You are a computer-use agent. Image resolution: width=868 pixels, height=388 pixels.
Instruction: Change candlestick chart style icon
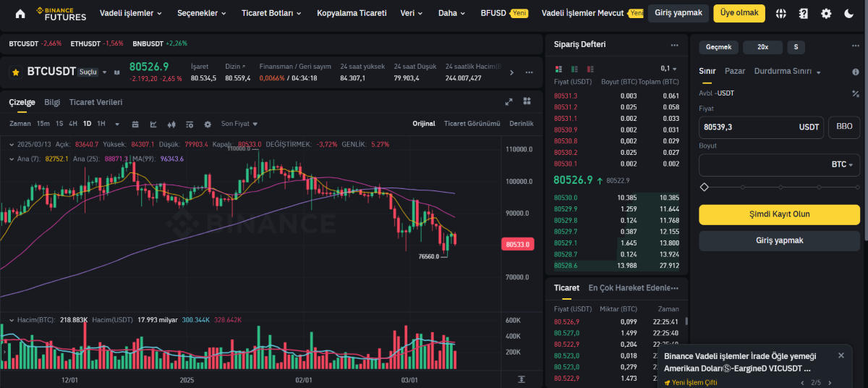click(x=171, y=124)
